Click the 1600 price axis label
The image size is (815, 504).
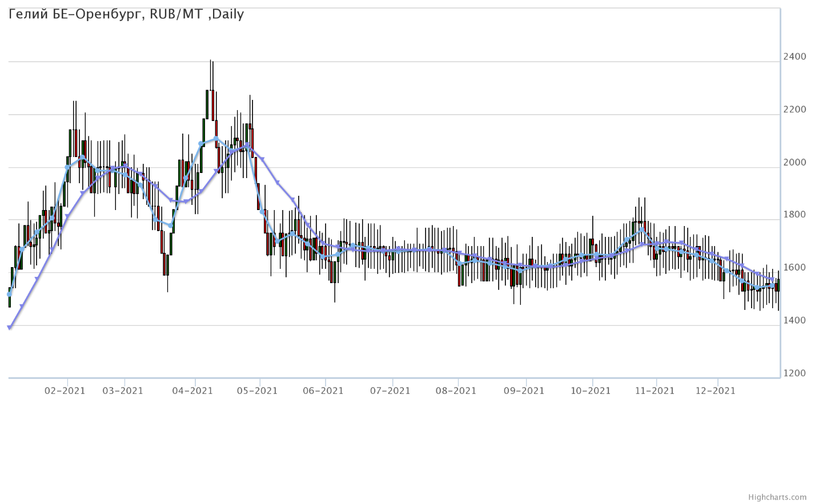tap(795, 268)
